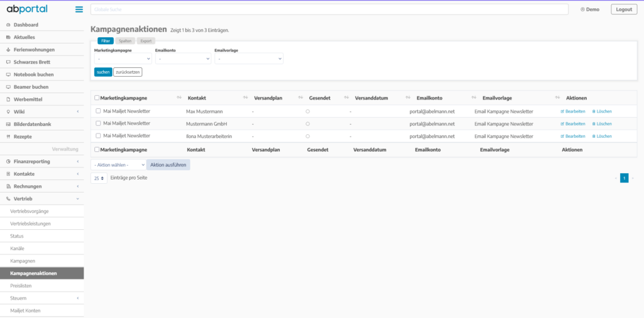Click the Notebook buchen sidebar icon

pyautogui.click(x=8, y=74)
